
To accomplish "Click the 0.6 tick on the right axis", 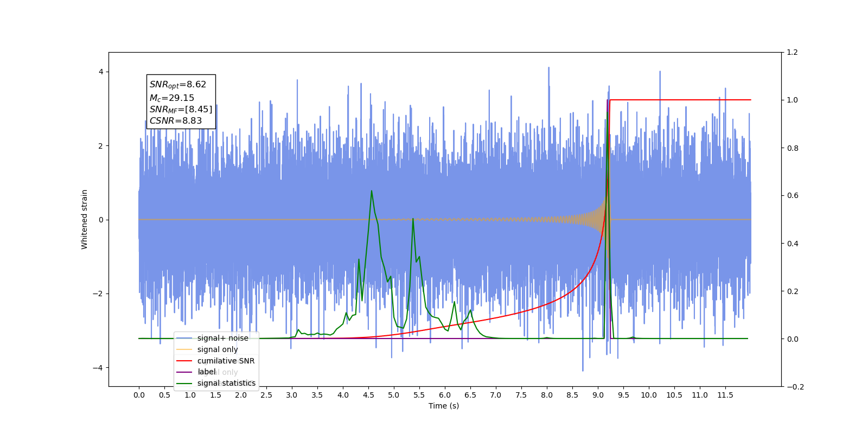I will 792,196.
